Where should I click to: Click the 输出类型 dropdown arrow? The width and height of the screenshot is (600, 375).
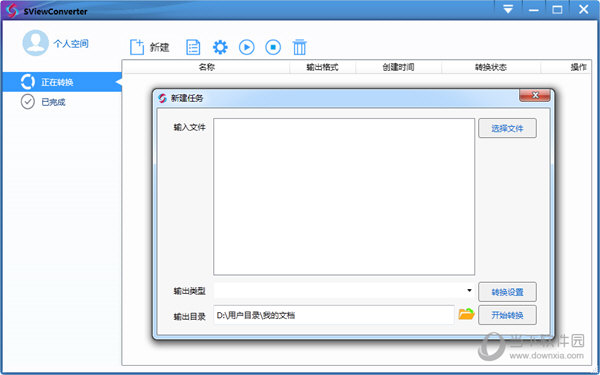(x=469, y=291)
